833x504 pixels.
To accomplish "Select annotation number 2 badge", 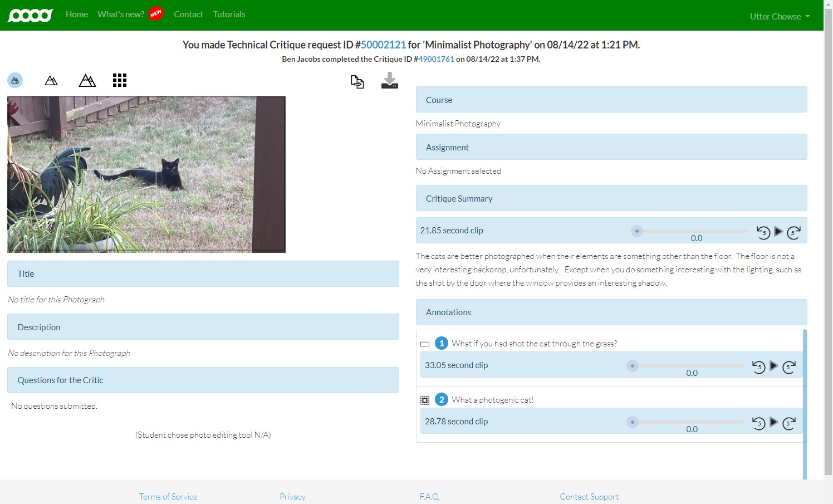I will tap(442, 399).
